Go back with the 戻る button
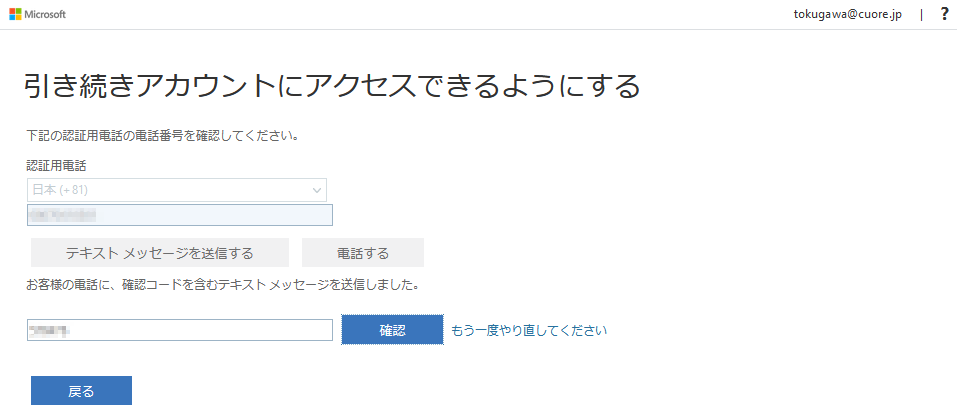The height and width of the screenshot is (412, 957). [x=81, y=391]
